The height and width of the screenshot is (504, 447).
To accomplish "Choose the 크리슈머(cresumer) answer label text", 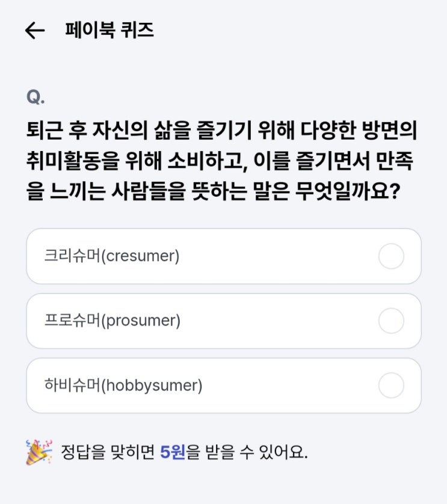I will (111, 256).
